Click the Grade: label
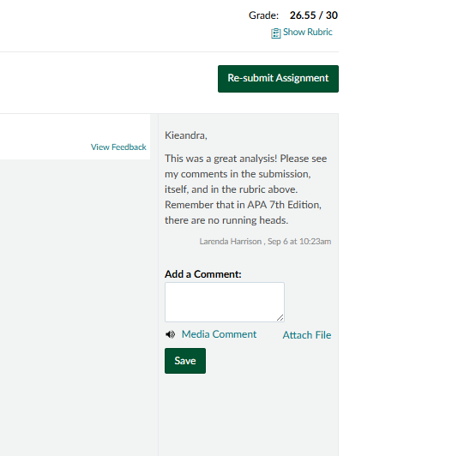 point(263,15)
